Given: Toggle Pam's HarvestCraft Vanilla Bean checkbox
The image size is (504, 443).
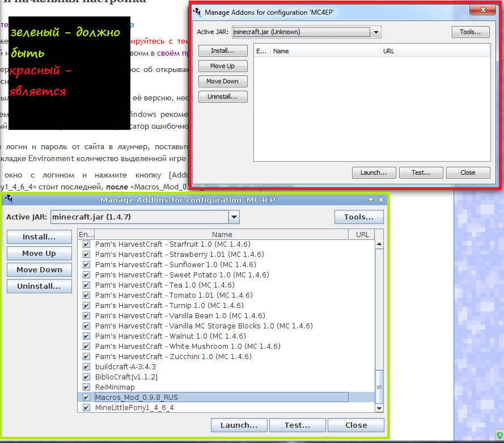Looking at the screenshot, I should [86, 316].
